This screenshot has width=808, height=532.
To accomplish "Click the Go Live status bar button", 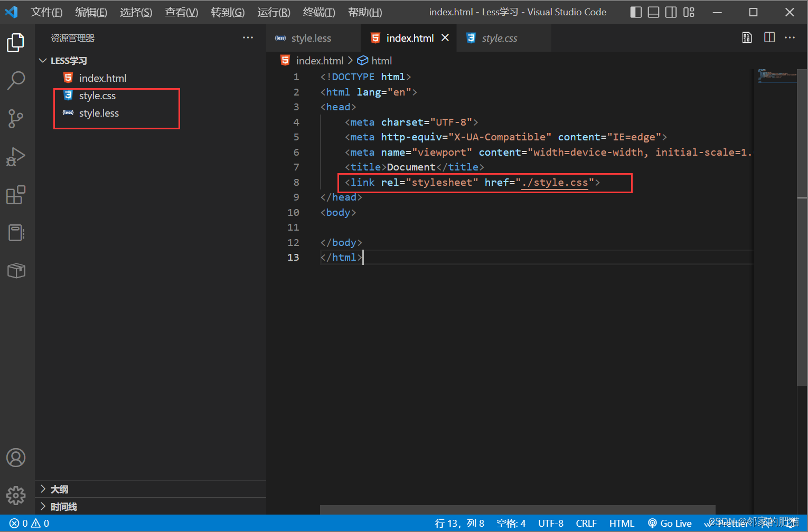I will tap(670, 523).
